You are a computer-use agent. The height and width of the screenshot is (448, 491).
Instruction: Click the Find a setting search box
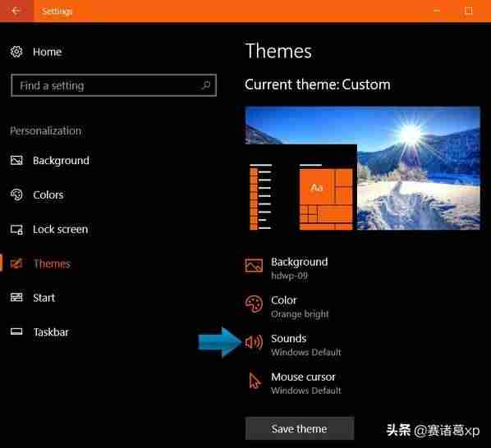coord(113,85)
